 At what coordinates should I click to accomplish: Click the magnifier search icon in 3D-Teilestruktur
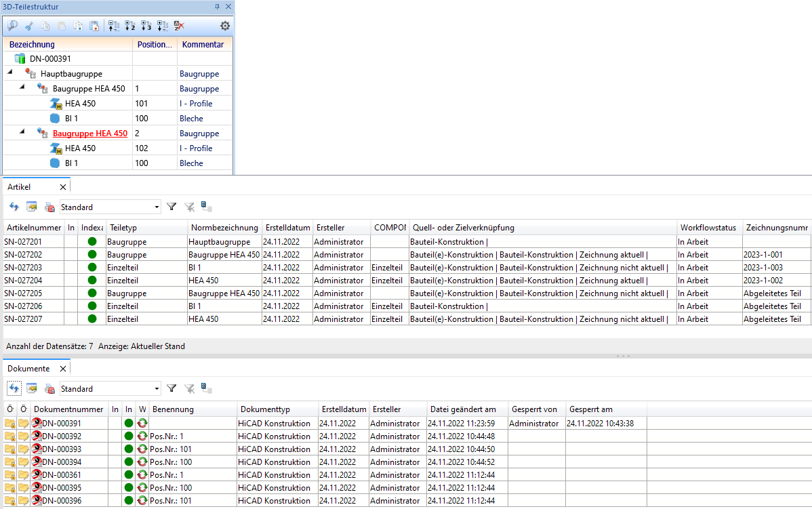[12, 26]
